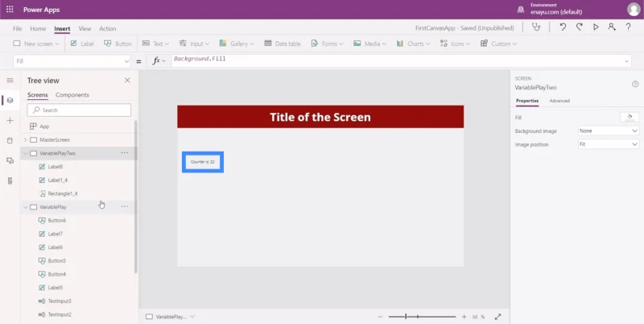
Task: Select TextInput3 in the tree
Action: (60, 301)
